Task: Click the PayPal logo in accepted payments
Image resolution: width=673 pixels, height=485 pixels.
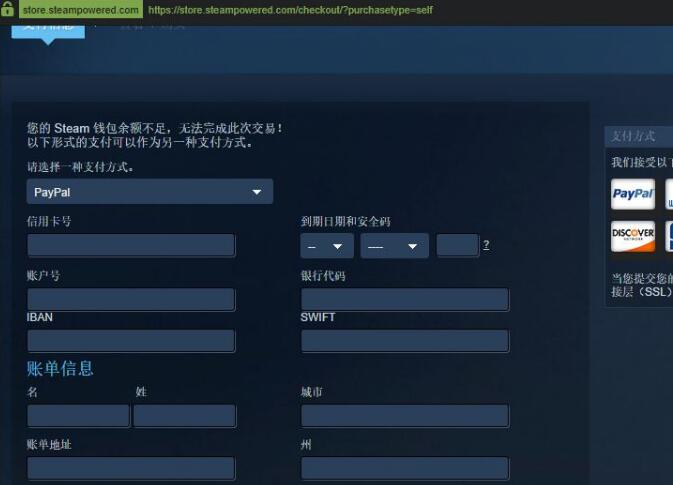Action: pos(633,194)
